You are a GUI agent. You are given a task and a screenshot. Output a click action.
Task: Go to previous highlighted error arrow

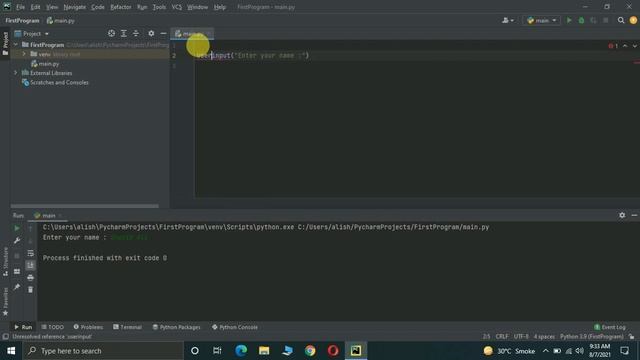625,46
